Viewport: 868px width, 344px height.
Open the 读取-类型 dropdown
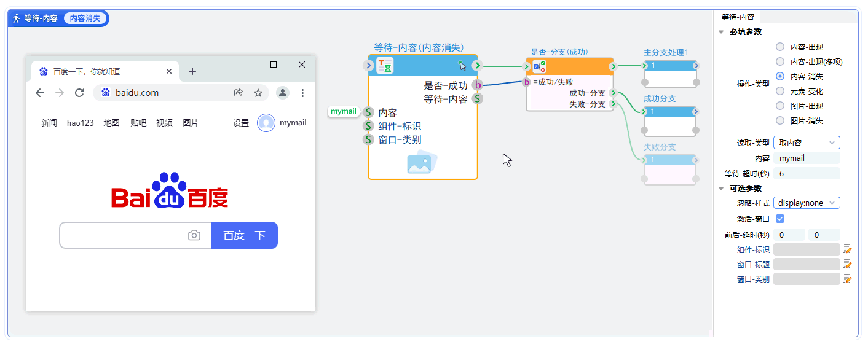click(806, 143)
